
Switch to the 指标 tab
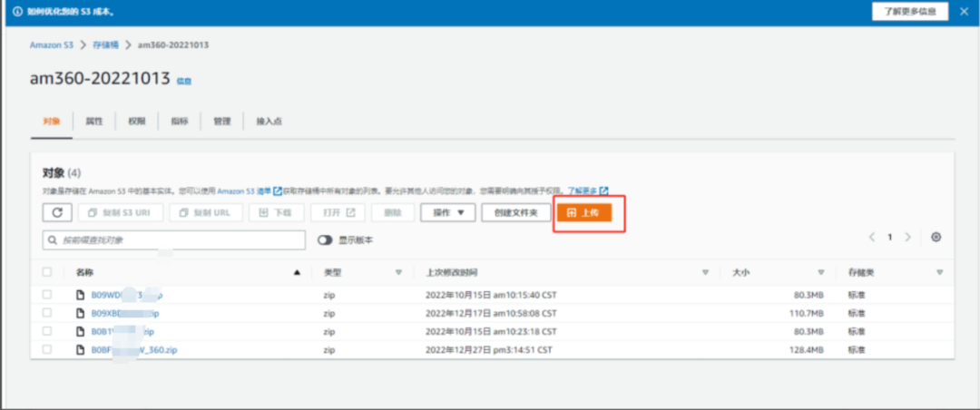(x=180, y=122)
